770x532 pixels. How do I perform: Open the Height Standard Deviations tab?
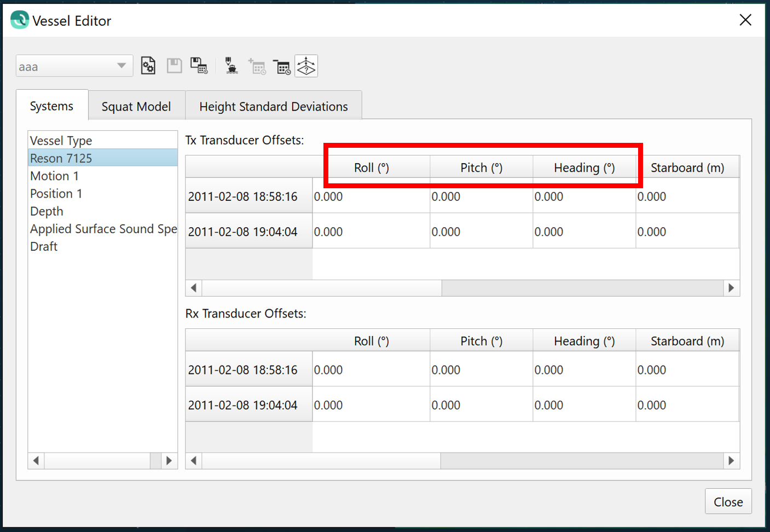point(273,106)
